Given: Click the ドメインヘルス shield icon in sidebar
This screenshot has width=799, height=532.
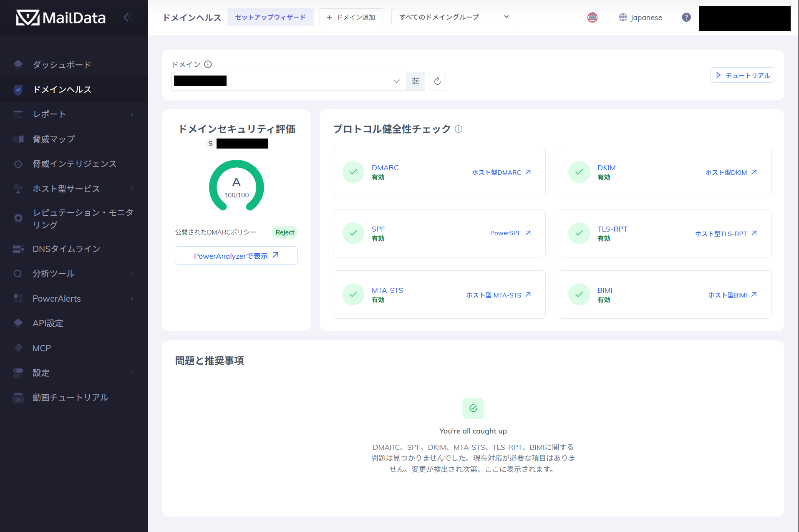Looking at the screenshot, I should click(x=18, y=89).
